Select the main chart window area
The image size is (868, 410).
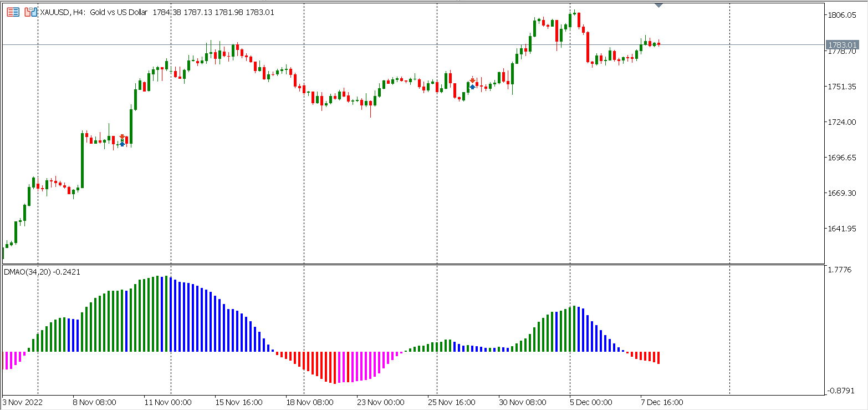click(388, 139)
